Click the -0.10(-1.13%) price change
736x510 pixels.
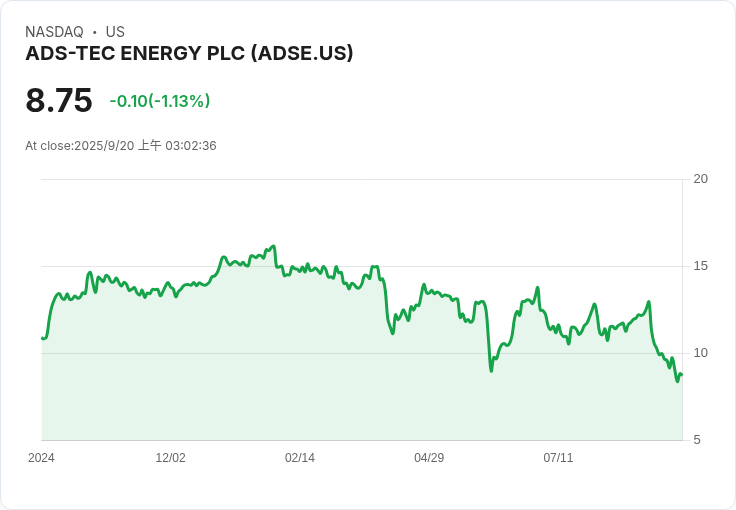pyautogui.click(x=160, y=101)
